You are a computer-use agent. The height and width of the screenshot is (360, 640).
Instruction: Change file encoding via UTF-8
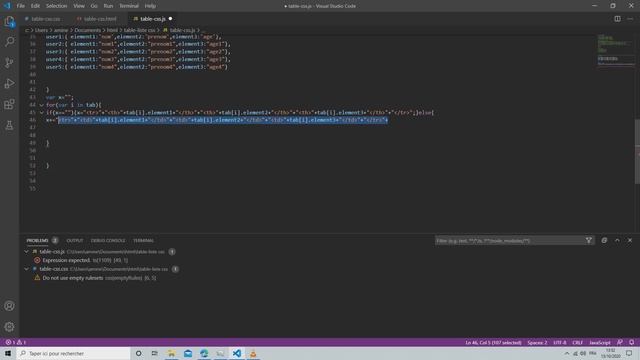pos(560,342)
